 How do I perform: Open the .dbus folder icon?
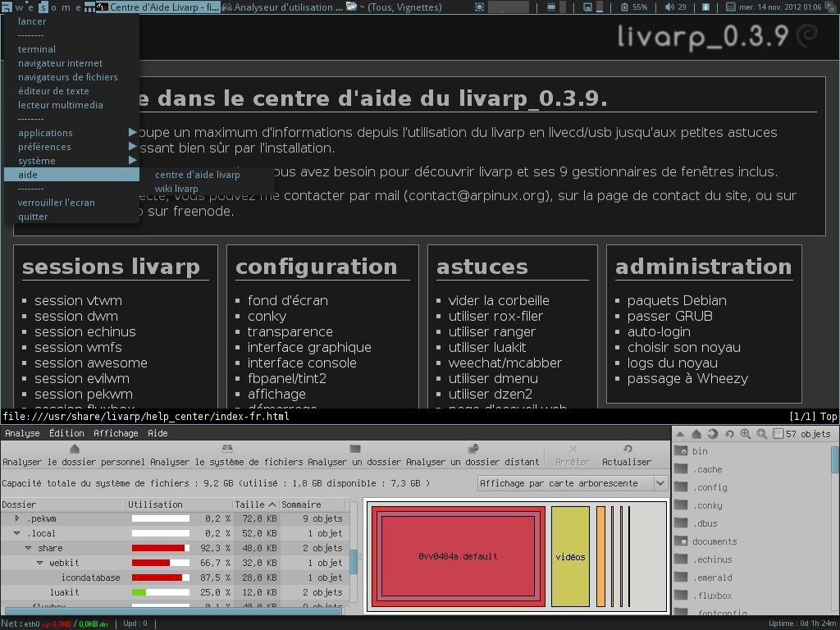pyautogui.click(x=681, y=523)
